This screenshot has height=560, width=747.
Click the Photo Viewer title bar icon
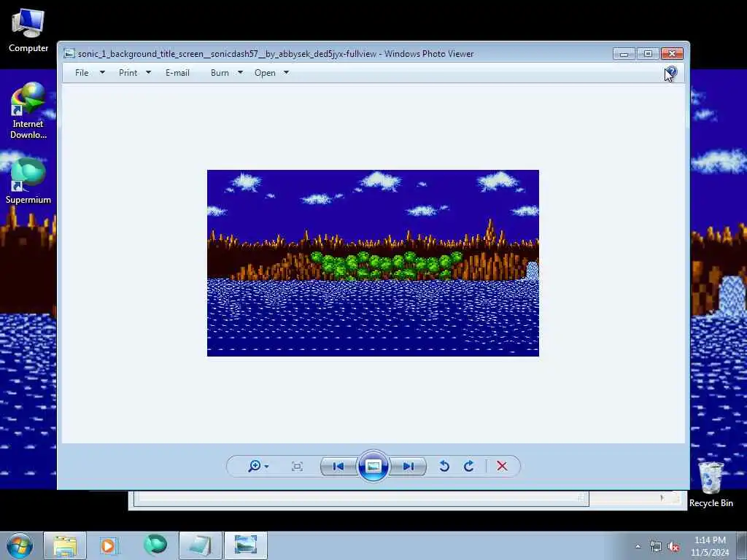[x=69, y=54]
